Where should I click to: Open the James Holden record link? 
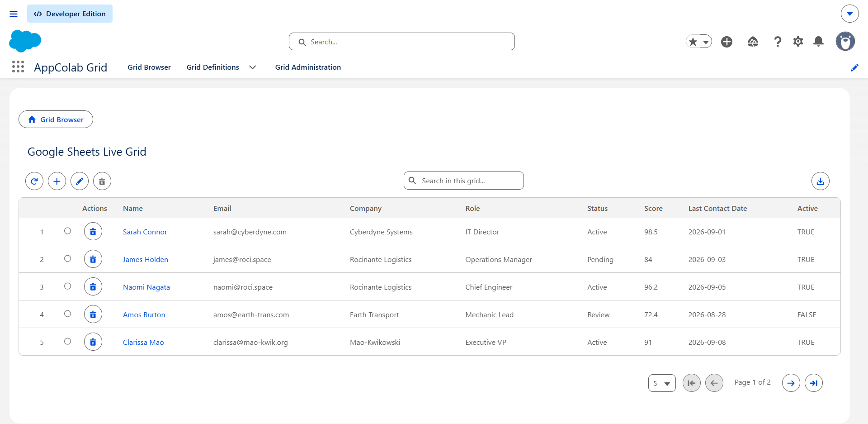pyautogui.click(x=146, y=259)
